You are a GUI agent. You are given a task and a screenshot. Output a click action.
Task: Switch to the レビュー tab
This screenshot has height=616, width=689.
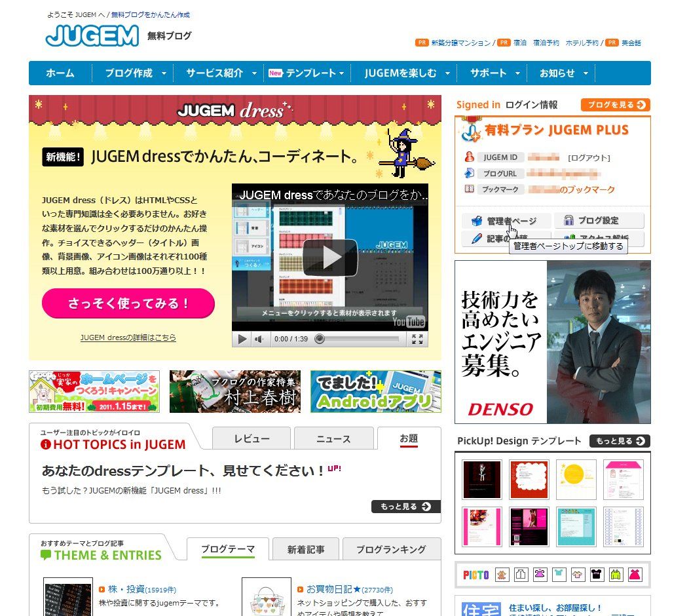coord(251,438)
